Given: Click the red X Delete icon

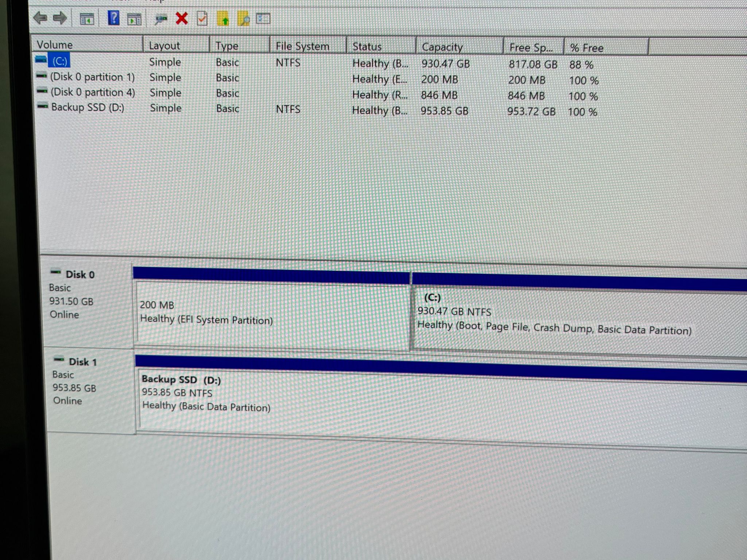Looking at the screenshot, I should 182,18.
